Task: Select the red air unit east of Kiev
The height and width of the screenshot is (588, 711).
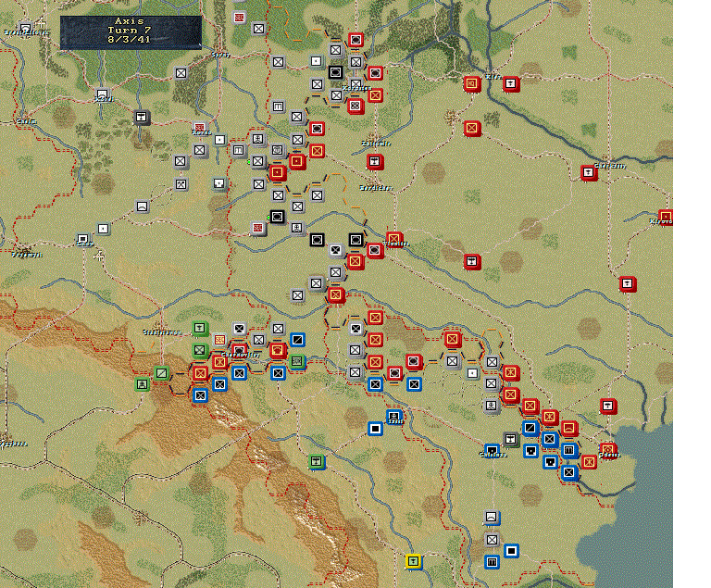Action: 511,84
